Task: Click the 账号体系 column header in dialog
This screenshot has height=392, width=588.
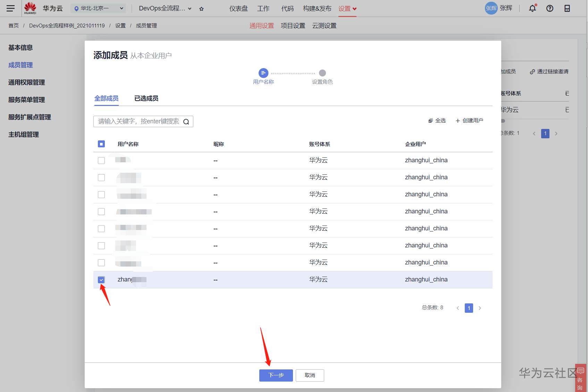Action: (x=320, y=144)
